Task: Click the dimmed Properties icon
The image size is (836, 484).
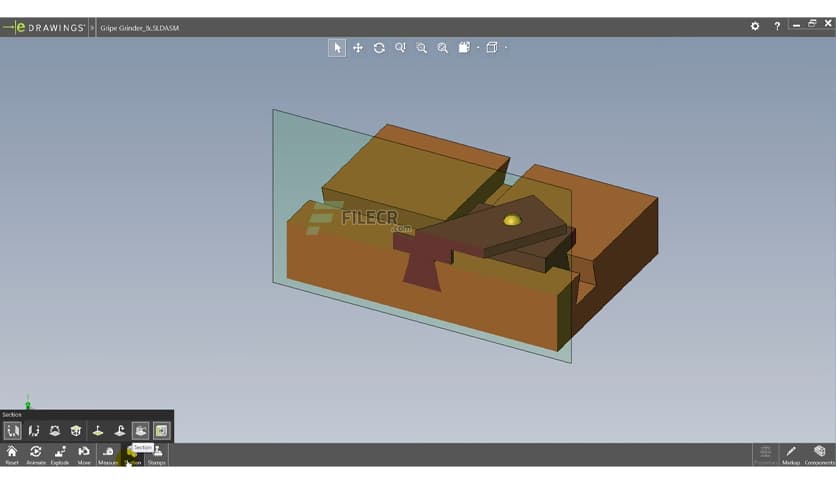Action: pyautogui.click(x=765, y=455)
